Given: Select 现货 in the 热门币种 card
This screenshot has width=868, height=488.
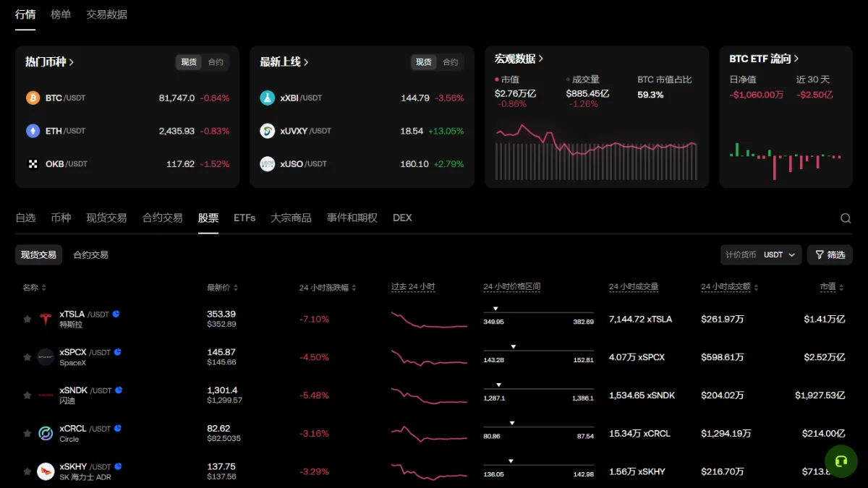Looking at the screenshot, I should click(x=189, y=62).
